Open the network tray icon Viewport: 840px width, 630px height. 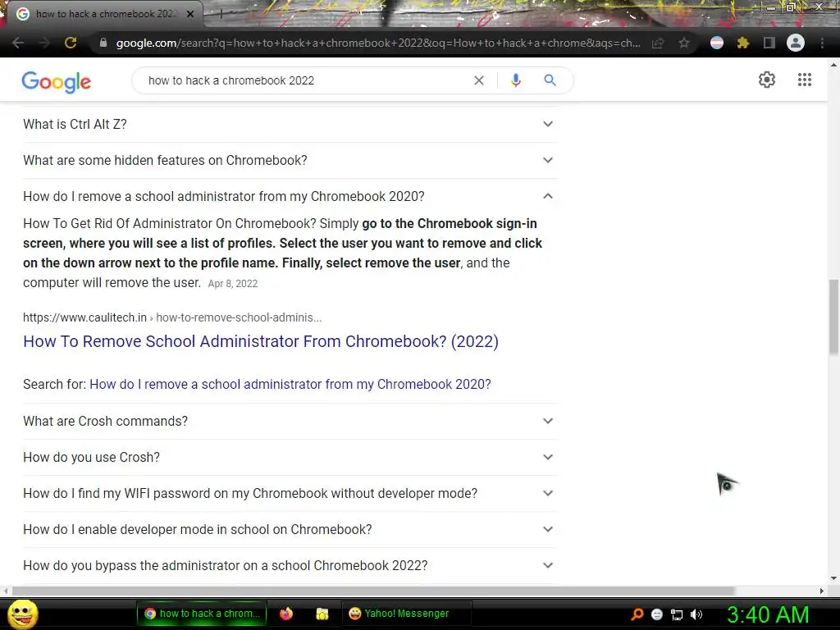tap(677, 614)
